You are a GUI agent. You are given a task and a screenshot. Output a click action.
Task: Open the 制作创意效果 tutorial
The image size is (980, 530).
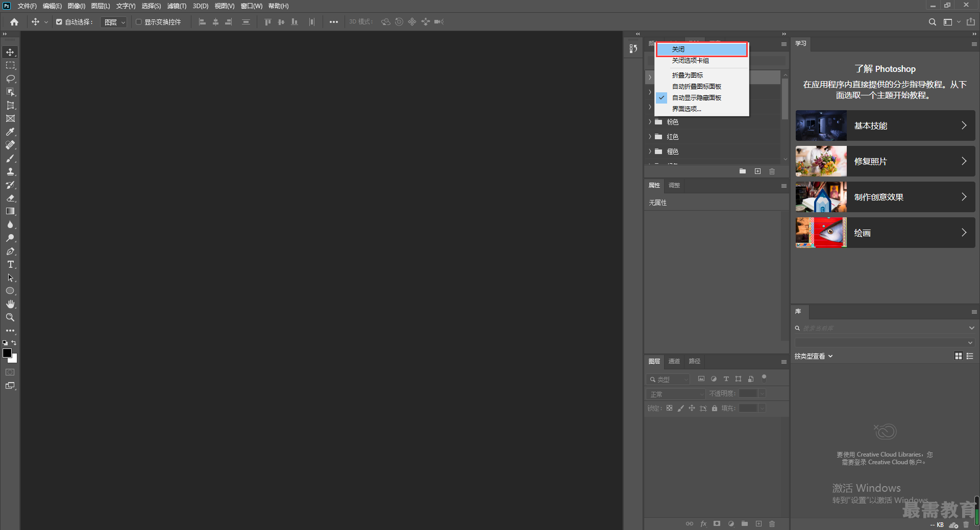click(x=885, y=197)
